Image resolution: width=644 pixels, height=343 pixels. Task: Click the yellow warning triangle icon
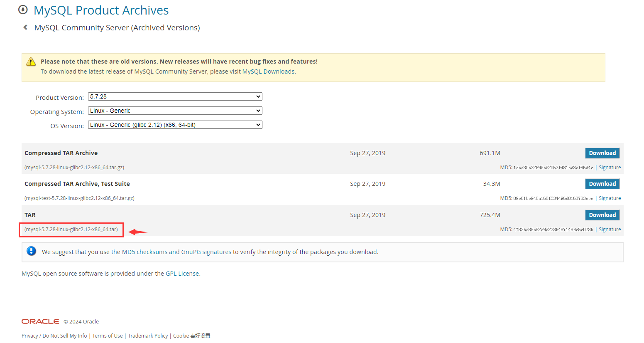pos(31,62)
